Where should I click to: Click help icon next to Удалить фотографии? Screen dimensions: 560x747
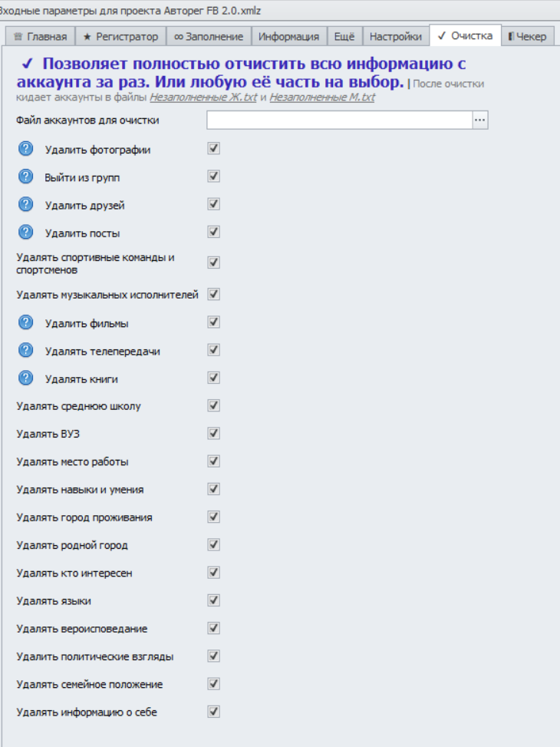tap(26, 149)
